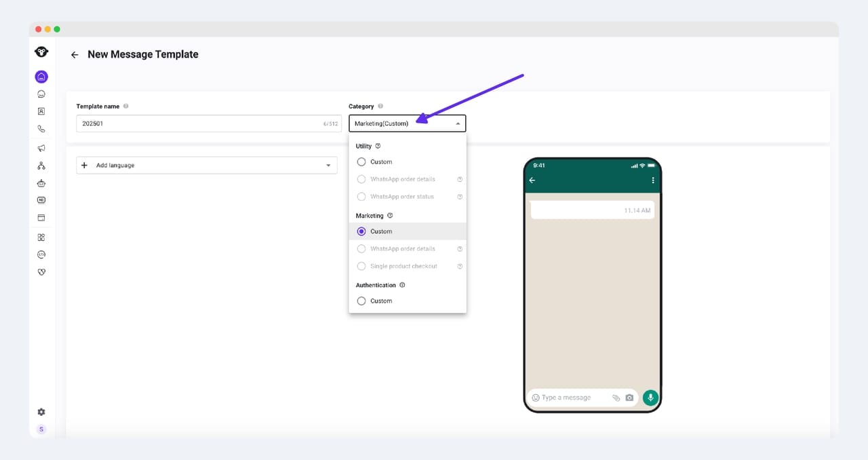Click the 6/512 character counter
This screenshot has width=868, height=460.
[330, 124]
